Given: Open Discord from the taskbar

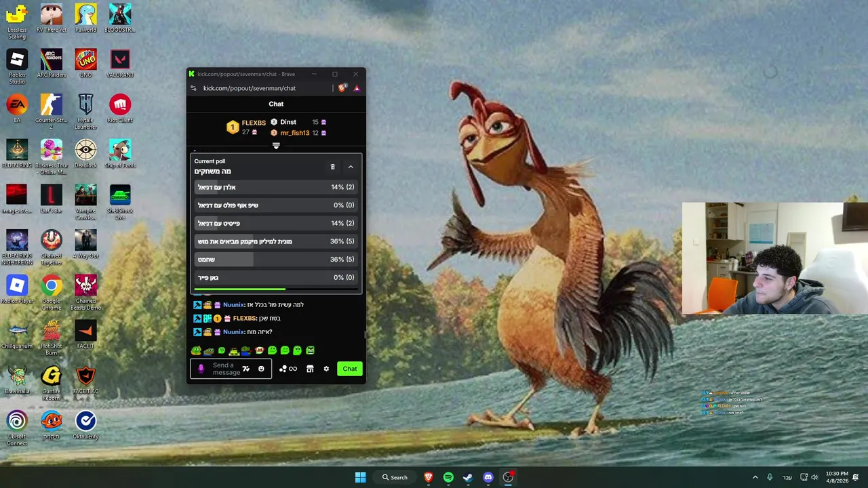Looking at the screenshot, I should point(488,477).
